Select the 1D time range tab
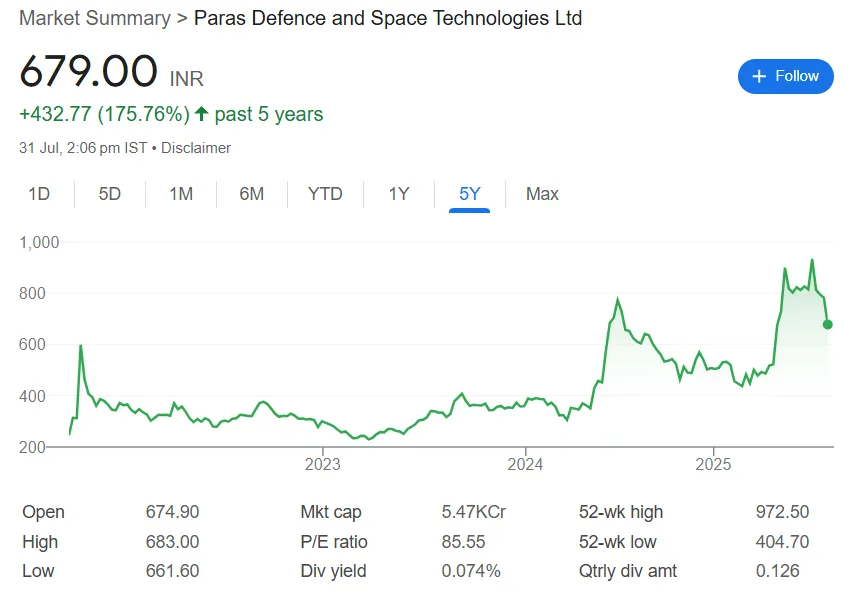The image size is (856, 605). (39, 194)
